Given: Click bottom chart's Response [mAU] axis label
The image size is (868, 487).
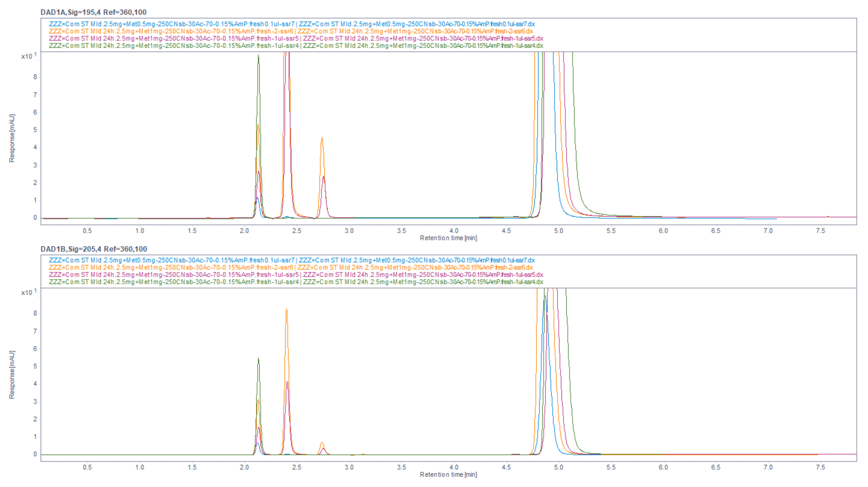Looking at the screenshot, I should click(12, 375).
